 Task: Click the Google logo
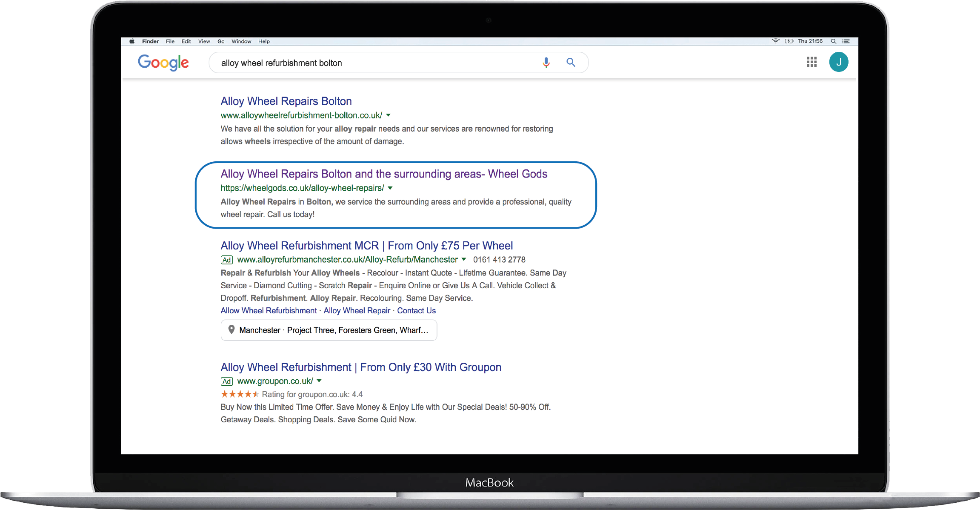[x=163, y=63]
